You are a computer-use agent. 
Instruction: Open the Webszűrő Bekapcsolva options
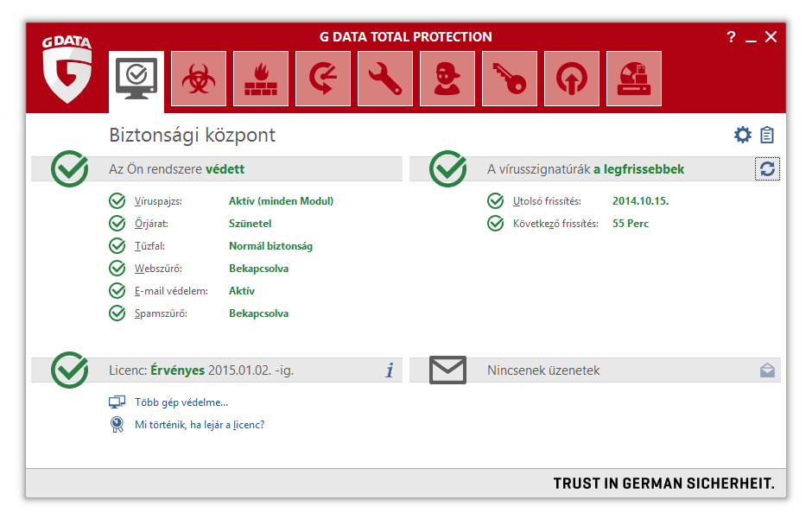[x=258, y=269]
